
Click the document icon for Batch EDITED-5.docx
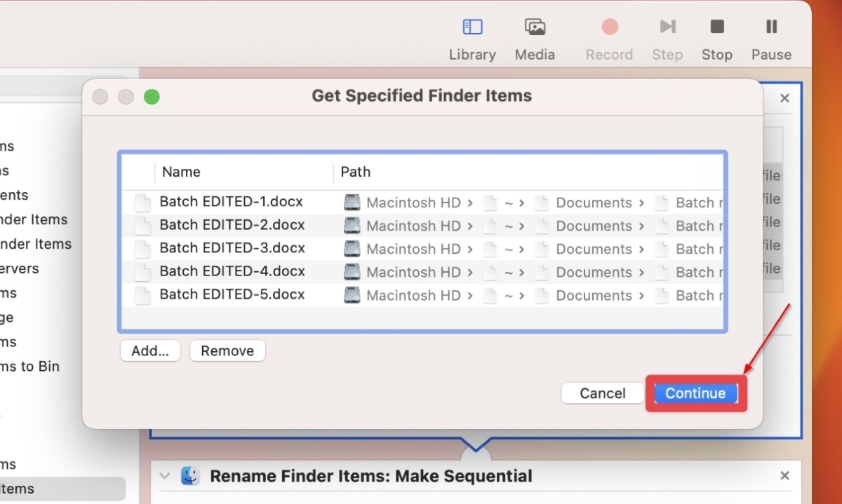coord(142,295)
